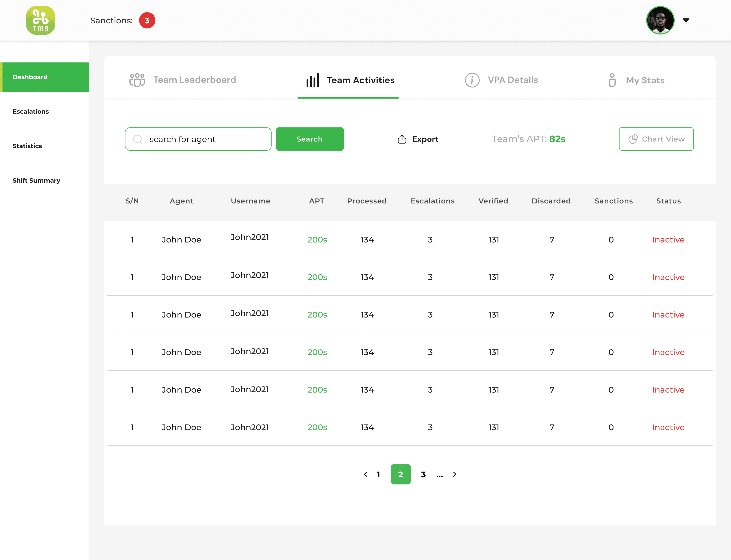Click the Team's APT 82s value

[x=557, y=139]
